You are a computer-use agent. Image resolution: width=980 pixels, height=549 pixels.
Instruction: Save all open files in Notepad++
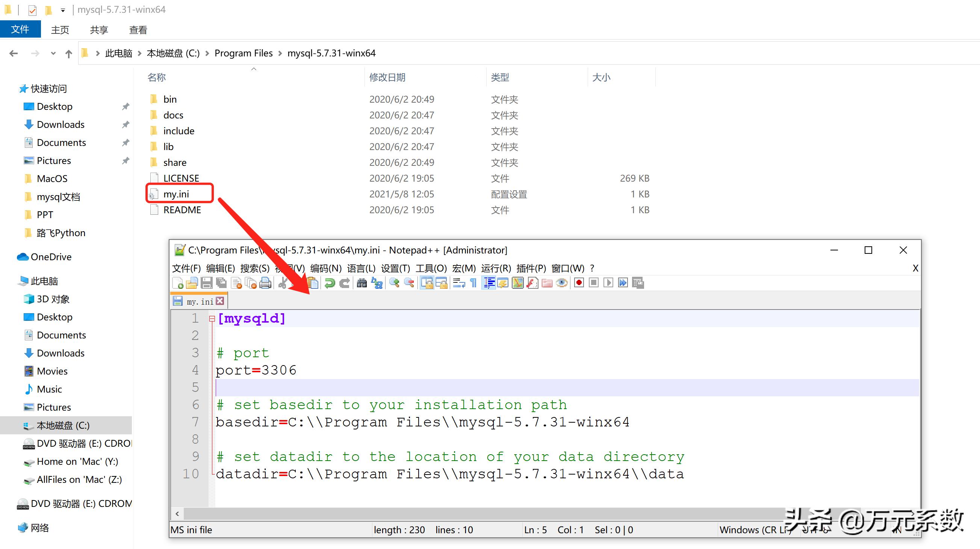[x=221, y=282]
